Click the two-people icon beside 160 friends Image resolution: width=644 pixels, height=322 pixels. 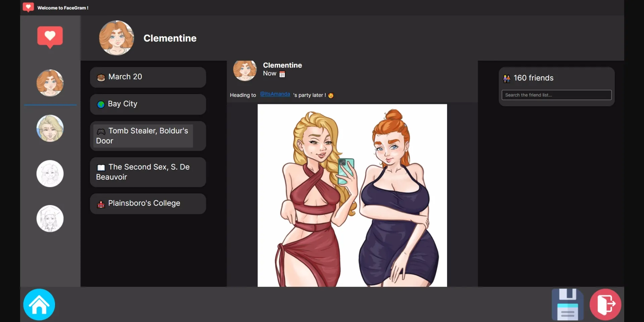507,78
